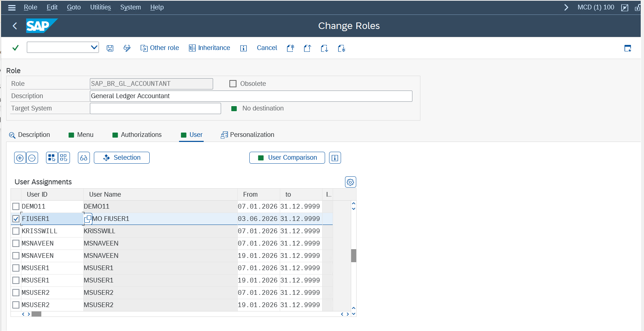This screenshot has width=644, height=331.
Task: Click the Other role button
Action: [159, 48]
